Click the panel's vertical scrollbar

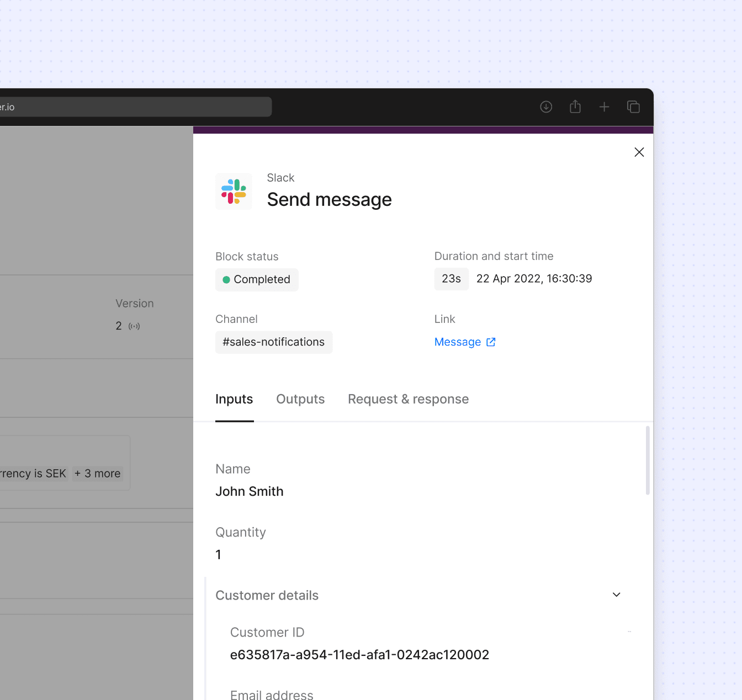coord(648,460)
